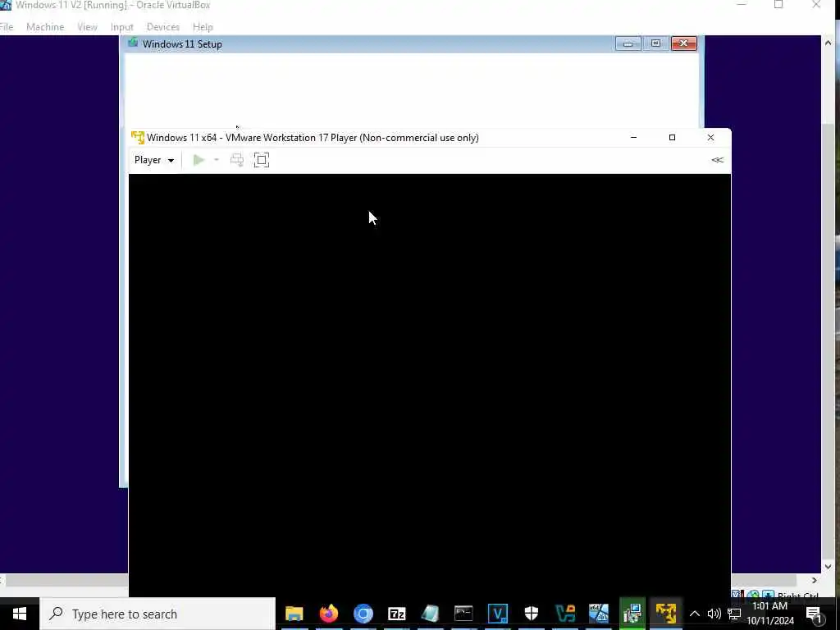Open the VirtualBox Input menu
The image size is (840, 630).
(x=121, y=27)
